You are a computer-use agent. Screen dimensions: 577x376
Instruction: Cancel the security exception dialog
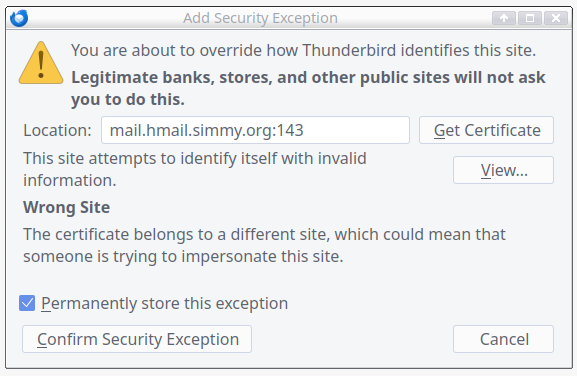(x=503, y=339)
